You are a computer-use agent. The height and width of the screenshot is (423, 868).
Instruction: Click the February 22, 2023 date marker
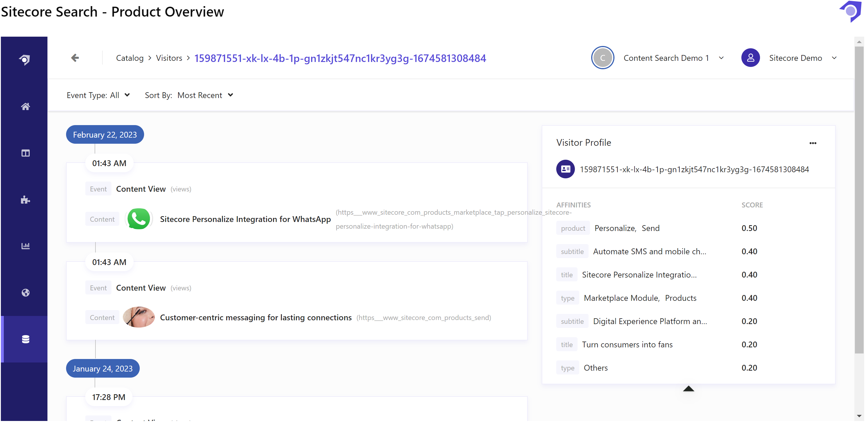pos(105,135)
